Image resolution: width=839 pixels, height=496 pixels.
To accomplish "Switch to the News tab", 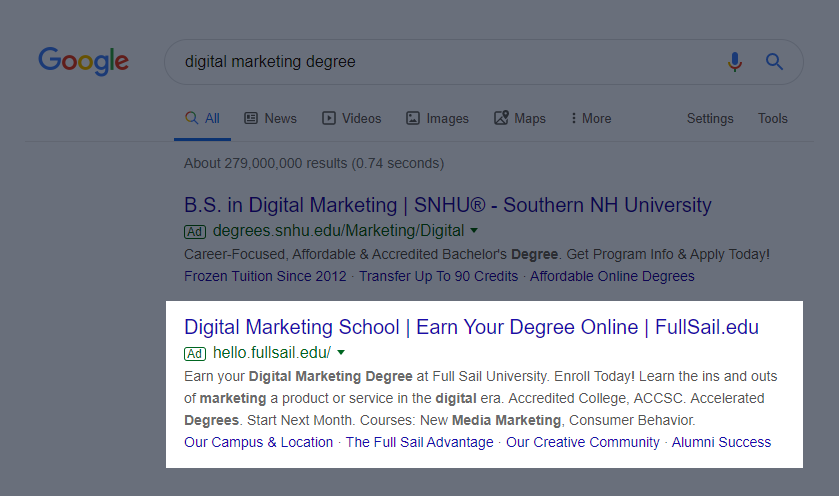I will click(270, 118).
